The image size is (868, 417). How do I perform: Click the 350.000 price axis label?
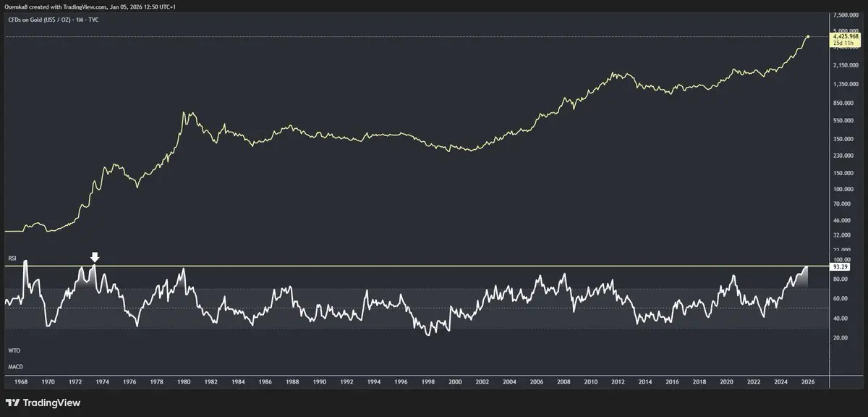(x=843, y=138)
